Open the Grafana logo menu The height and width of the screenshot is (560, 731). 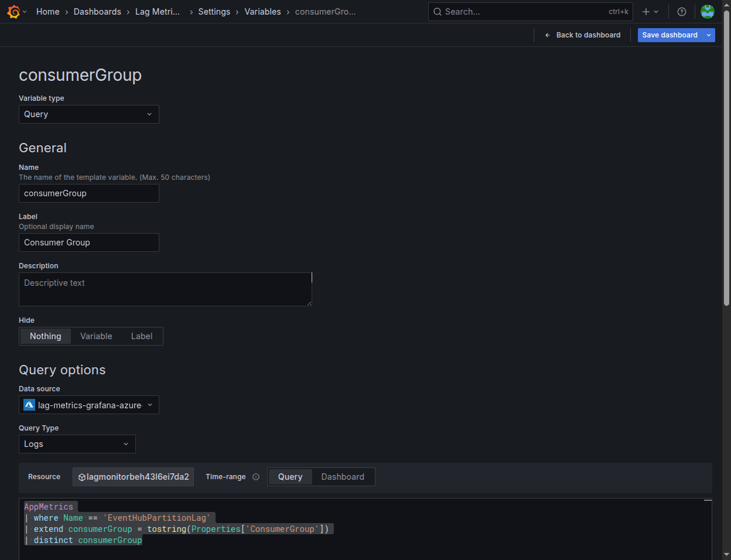13,12
